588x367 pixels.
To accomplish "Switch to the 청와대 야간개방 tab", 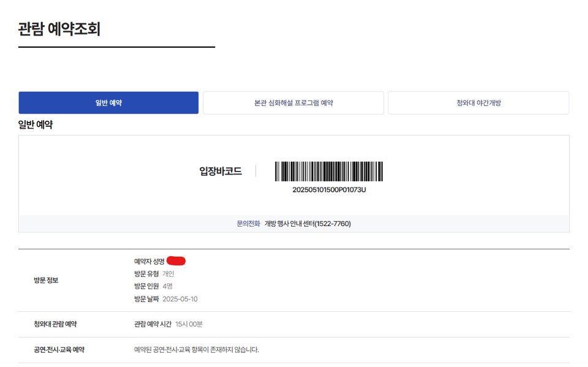I will [478, 102].
